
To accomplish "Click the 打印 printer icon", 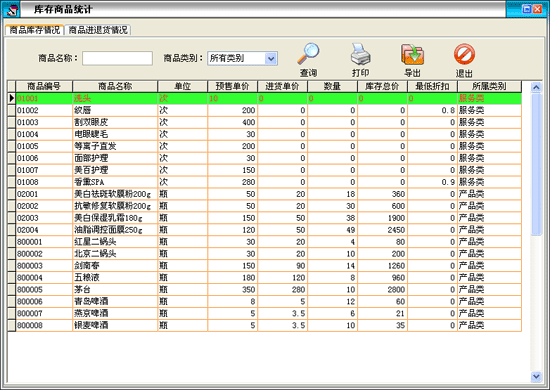I will [360, 54].
